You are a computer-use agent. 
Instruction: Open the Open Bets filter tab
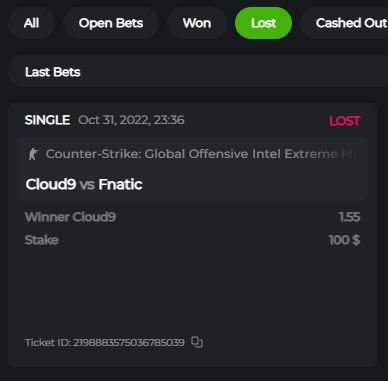(x=111, y=23)
